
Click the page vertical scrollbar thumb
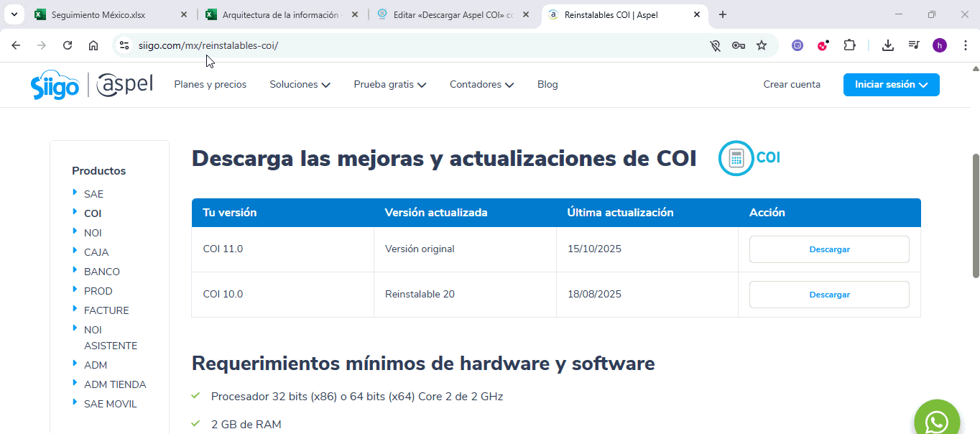pyautogui.click(x=975, y=216)
